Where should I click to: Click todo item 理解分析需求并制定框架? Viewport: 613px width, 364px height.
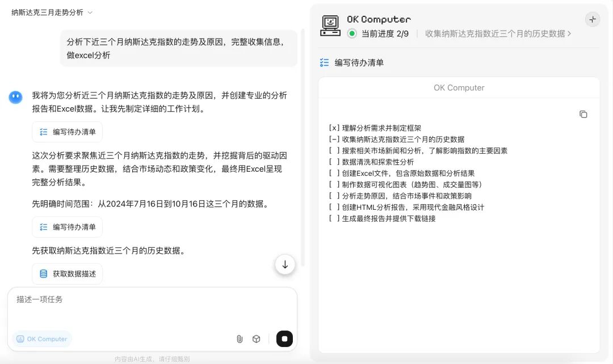[x=375, y=128]
